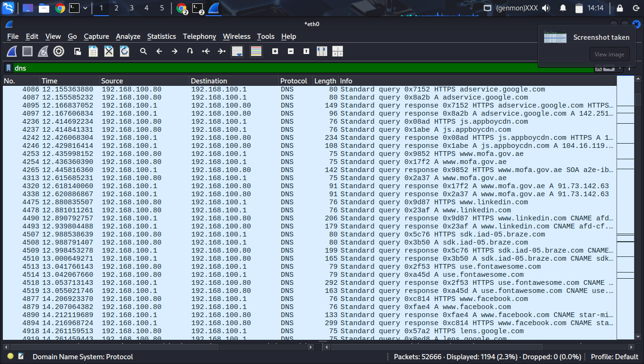Sort packets by the Protocol column header
The image size is (644, 364).
coord(295,81)
